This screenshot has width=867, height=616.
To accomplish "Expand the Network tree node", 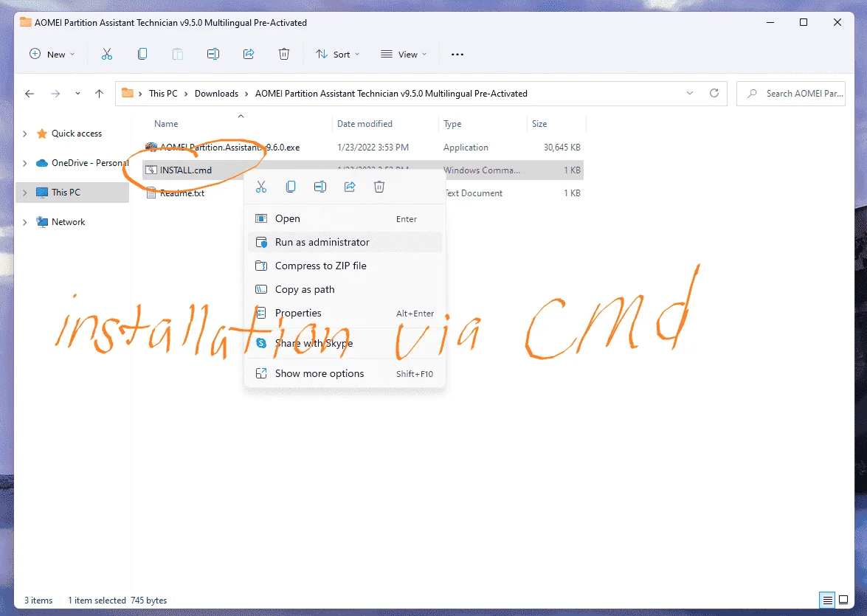I will click(24, 222).
